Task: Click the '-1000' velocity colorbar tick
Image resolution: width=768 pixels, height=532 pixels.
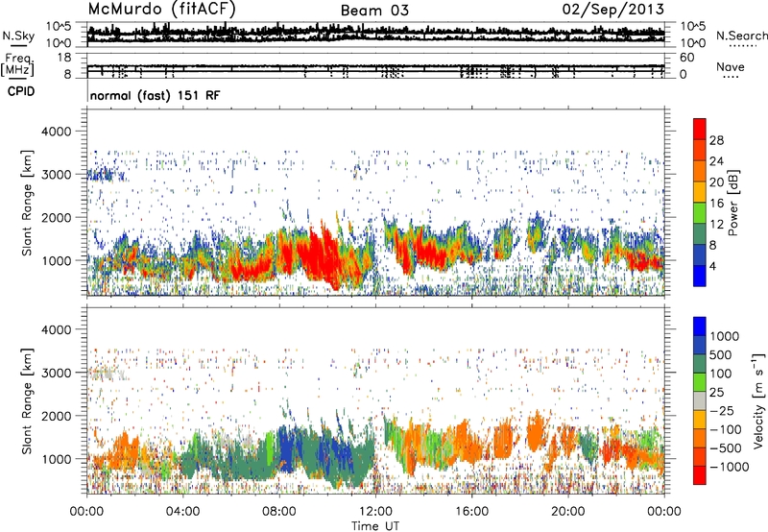Action: click(x=729, y=467)
